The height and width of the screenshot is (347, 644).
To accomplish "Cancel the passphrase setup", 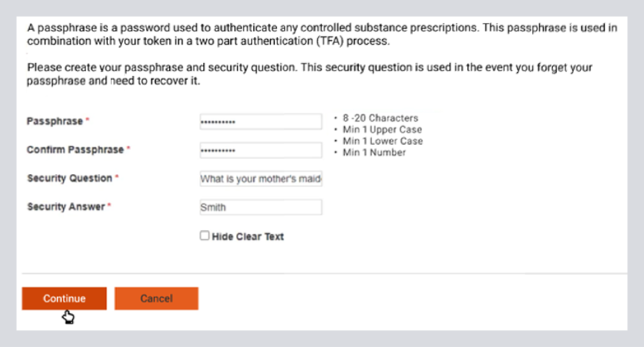I will click(156, 298).
